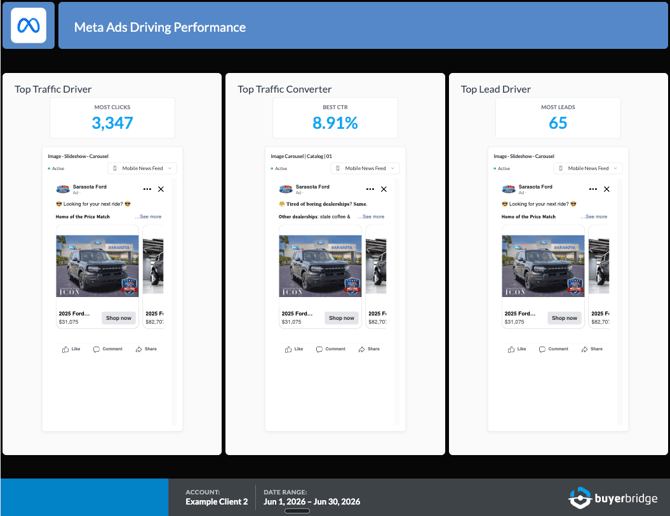Dismiss the ad with X in Top Traffic Driver

tap(161, 189)
